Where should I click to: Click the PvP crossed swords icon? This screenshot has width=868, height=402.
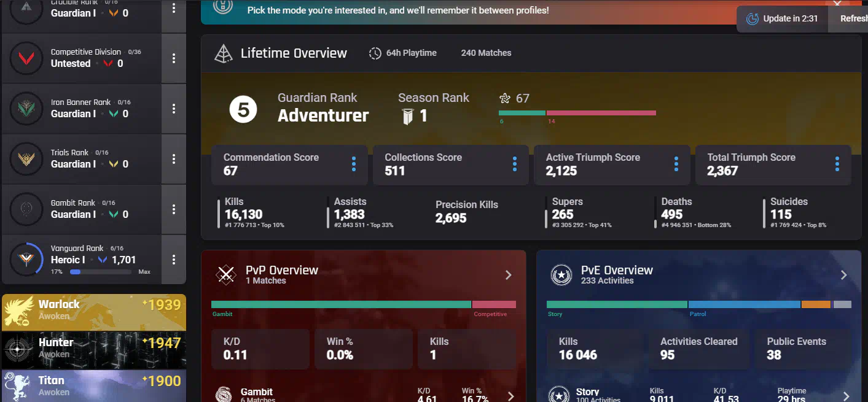[226, 275]
